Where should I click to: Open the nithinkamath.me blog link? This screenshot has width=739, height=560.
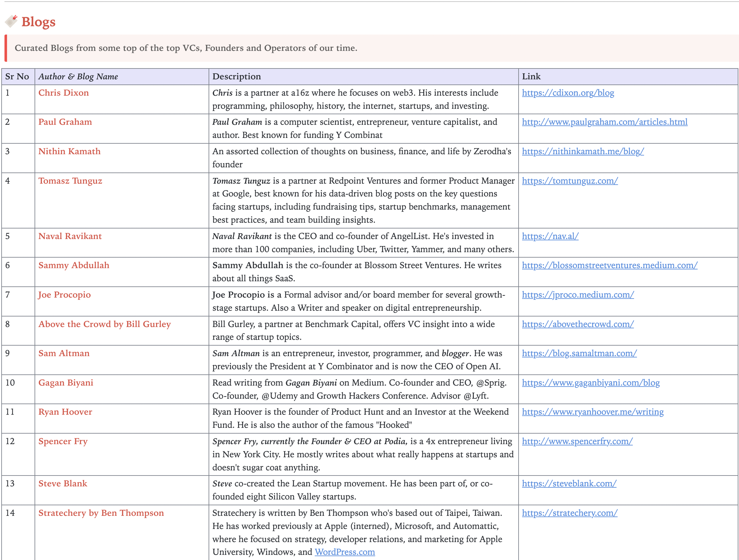point(583,151)
